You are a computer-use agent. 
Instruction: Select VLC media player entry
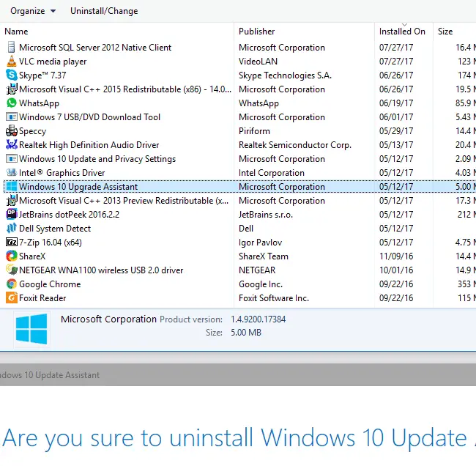[x=53, y=62]
